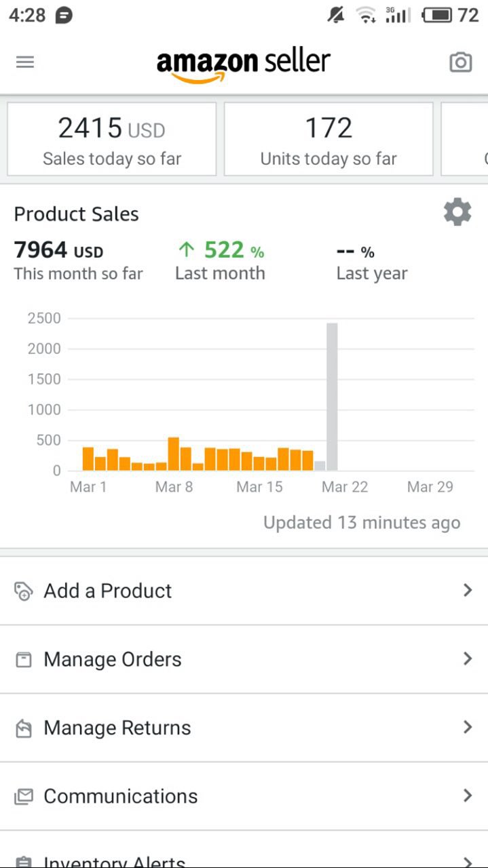
Task: Tap the messaging notification in status bar
Action: tap(64, 15)
